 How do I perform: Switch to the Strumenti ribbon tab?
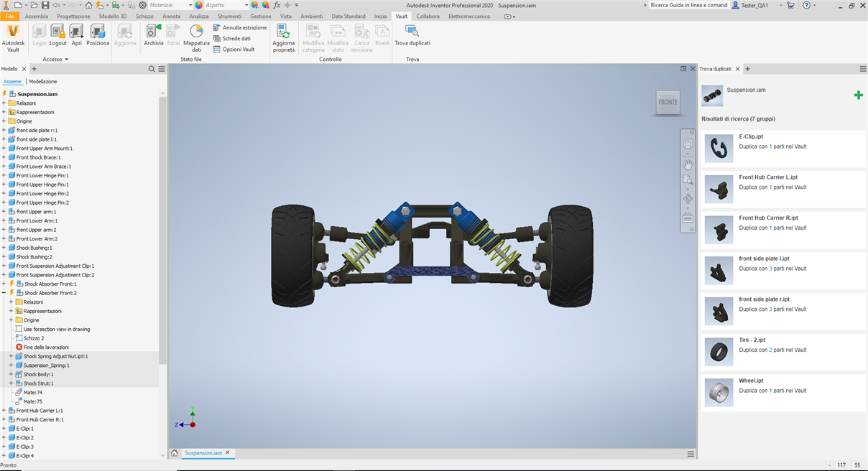coord(229,16)
